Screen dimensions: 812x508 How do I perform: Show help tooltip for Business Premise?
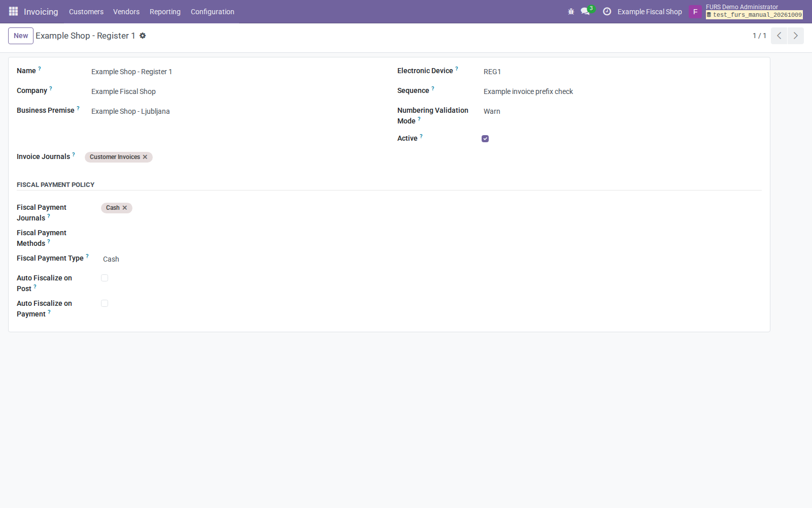point(78,108)
